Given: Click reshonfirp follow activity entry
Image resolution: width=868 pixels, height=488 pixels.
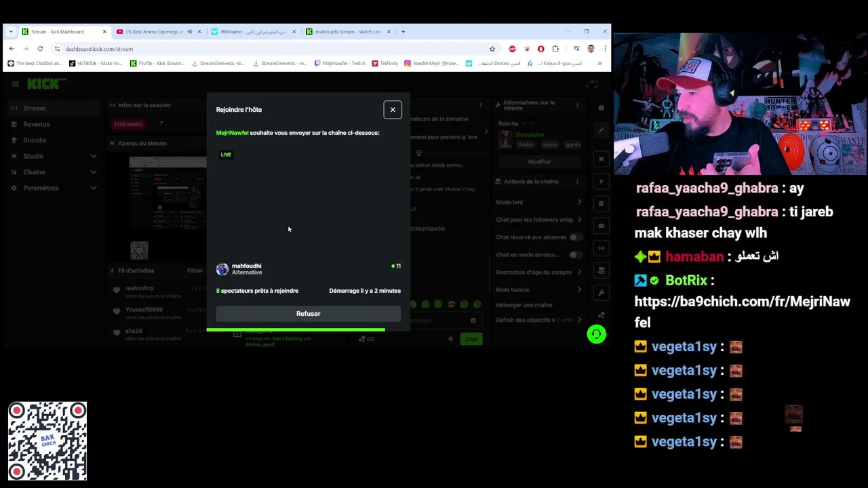Looking at the screenshot, I should click(x=158, y=291).
